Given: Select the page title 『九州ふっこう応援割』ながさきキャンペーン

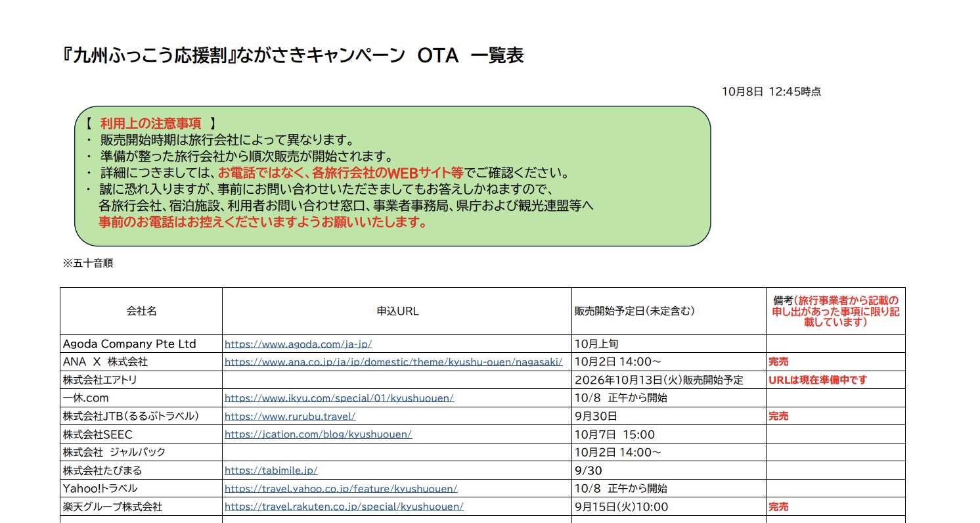Looking at the screenshot, I should point(233,56).
